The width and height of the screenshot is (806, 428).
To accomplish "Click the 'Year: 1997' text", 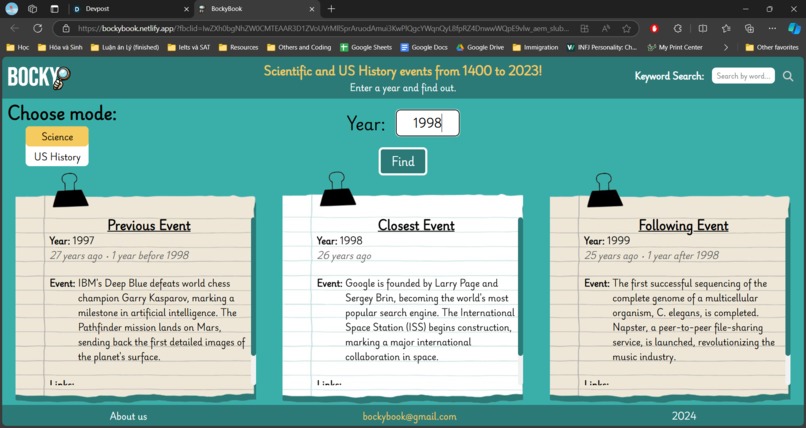I will 72,240.
